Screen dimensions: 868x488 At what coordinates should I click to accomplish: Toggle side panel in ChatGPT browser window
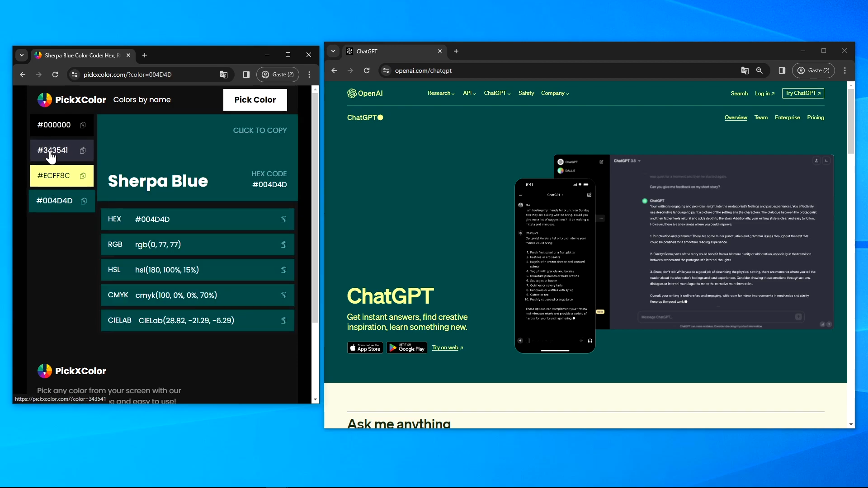coord(782,70)
